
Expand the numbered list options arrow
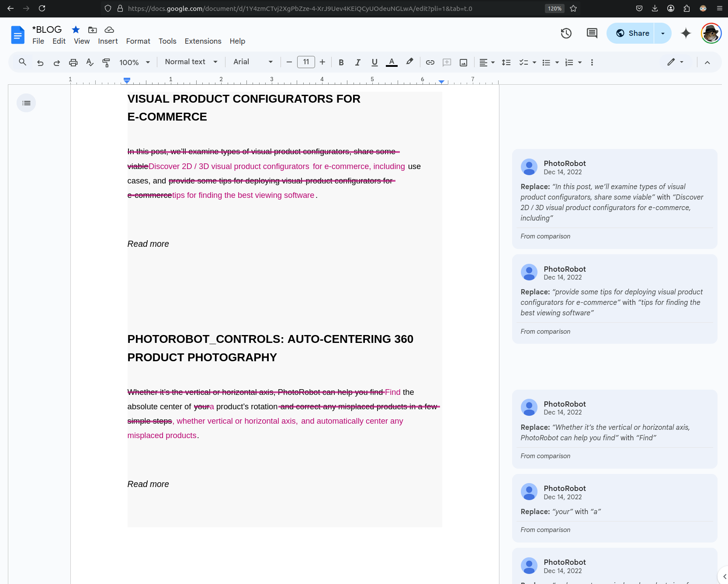(580, 62)
